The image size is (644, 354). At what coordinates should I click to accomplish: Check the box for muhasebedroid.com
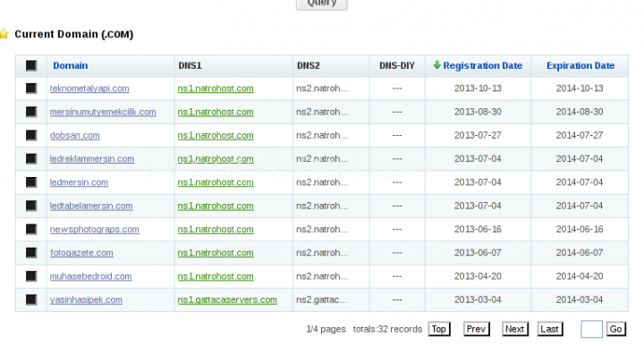tap(31, 276)
